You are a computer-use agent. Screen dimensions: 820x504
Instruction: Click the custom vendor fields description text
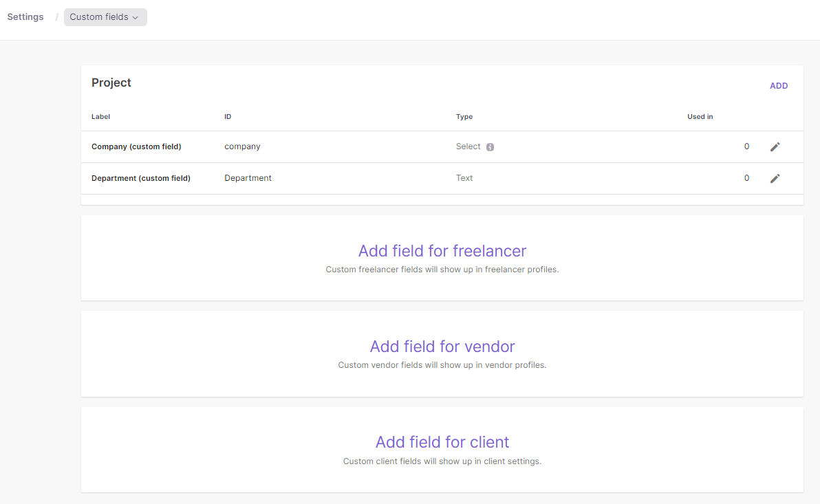(x=442, y=366)
